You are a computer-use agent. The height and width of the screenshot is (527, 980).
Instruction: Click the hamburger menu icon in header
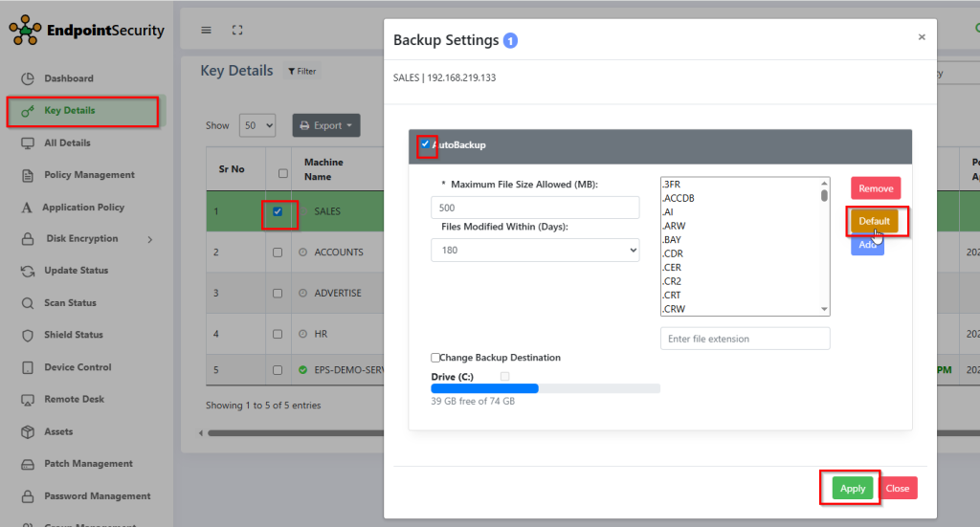click(206, 30)
